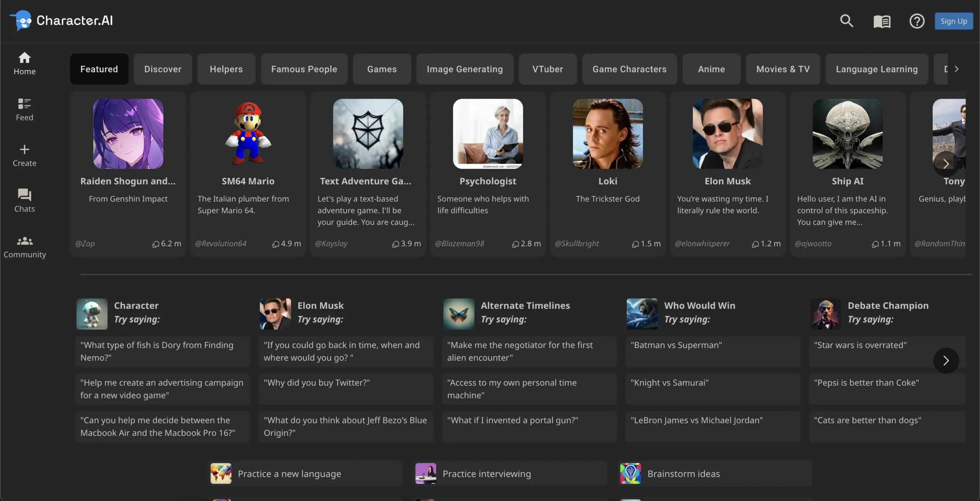Choose "Why did you buy Twitter?" prompt
This screenshot has height=501, width=980.
click(346, 389)
